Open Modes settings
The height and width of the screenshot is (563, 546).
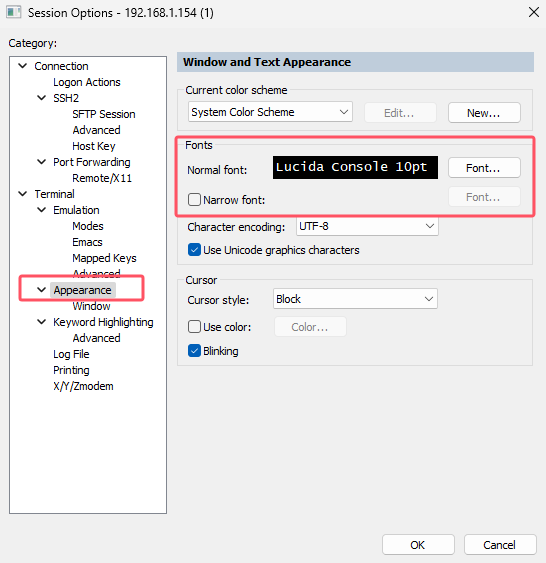(x=88, y=226)
